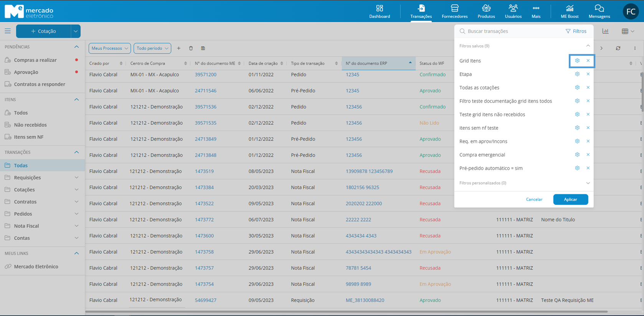Viewport: 644px width, 316px height.
Task: Click the FC user avatar
Action: 631,12
